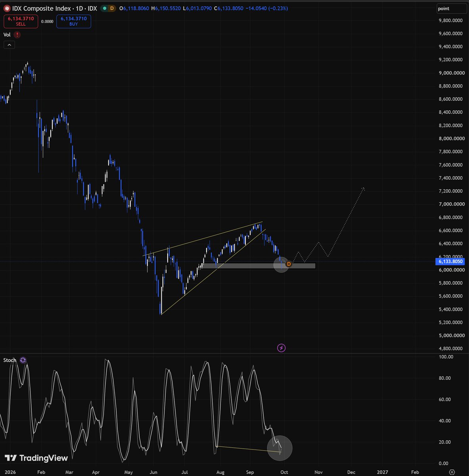Click the Nov label on the time axis
The image size is (469, 476).
pyautogui.click(x=318, y=472)
